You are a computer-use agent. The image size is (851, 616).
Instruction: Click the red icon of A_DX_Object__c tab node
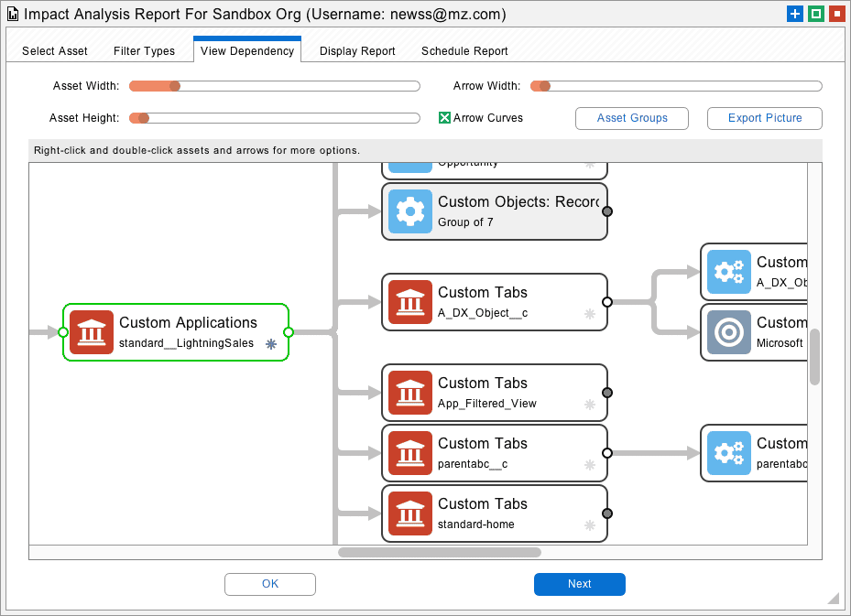pos(410,302)
